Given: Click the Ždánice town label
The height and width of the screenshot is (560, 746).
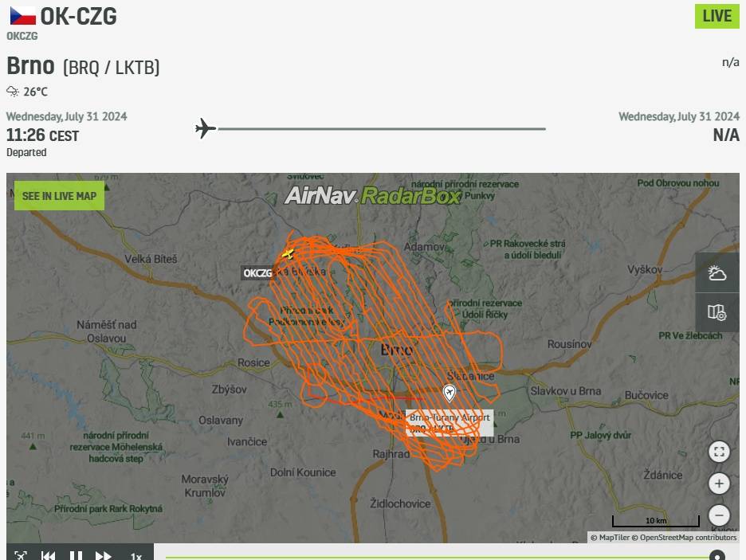Looking at the screenshot, I should point(663,475).
